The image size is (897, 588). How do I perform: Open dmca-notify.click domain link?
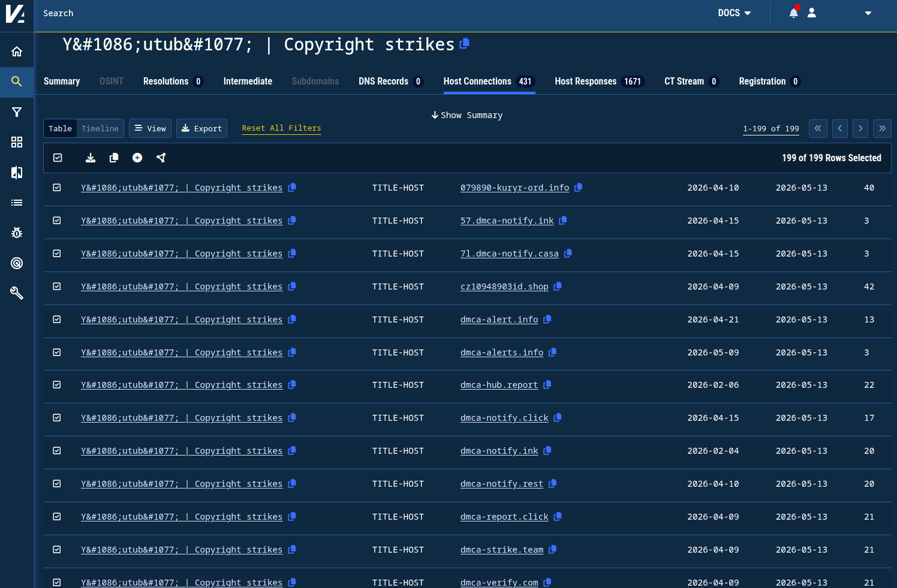coord(504,418)
